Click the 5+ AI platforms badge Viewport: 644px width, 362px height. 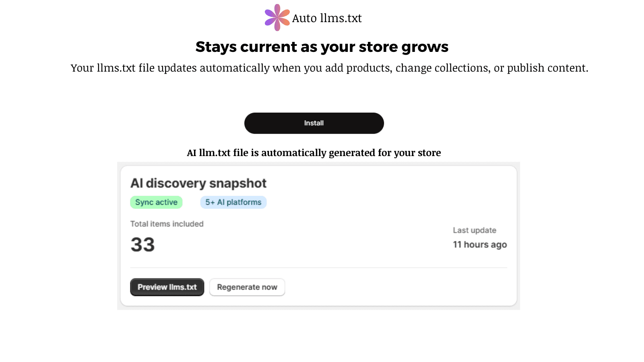[233, 202]
